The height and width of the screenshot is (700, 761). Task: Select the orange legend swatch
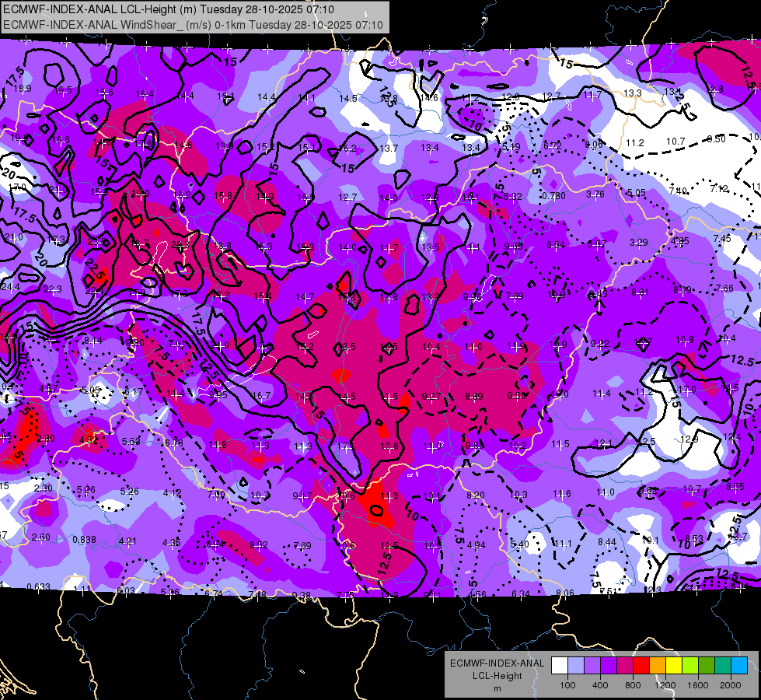[658, 666]
